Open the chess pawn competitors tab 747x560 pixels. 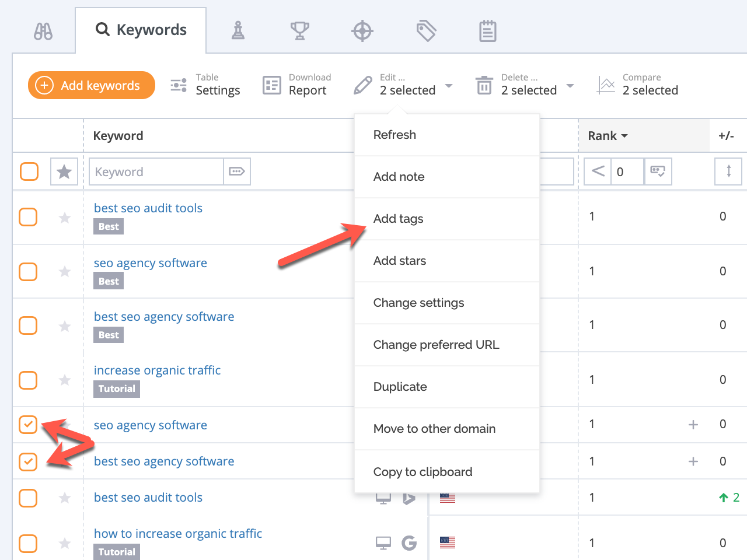[238, 30]
